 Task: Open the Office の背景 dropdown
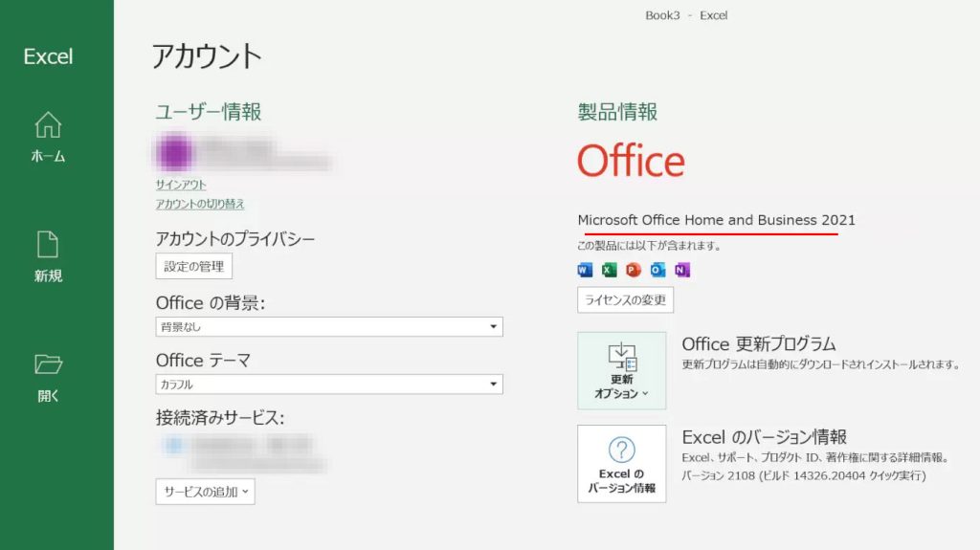point(329,327)
